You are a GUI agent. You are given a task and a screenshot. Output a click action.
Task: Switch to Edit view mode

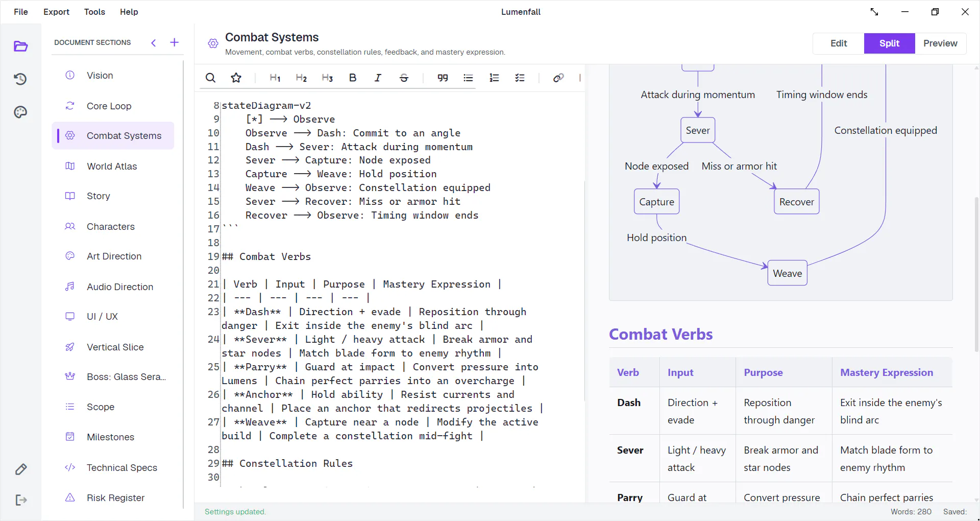(839, 43)
